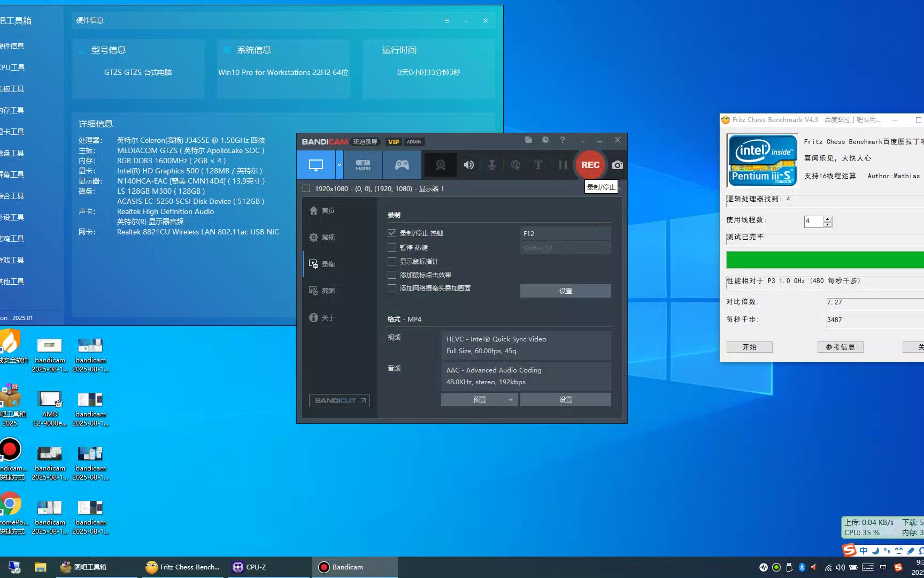Open volume control in system tray
This screenshot has height=578, width=924.
pos(841,567)
